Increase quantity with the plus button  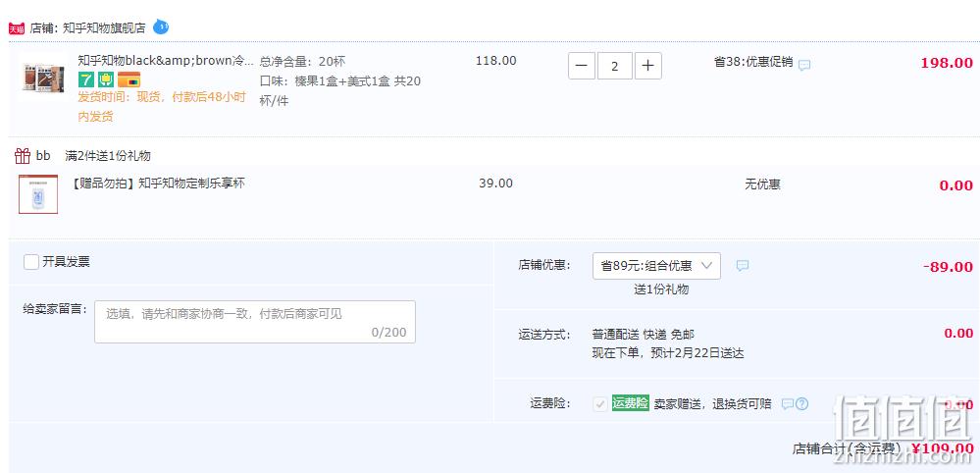648,66
